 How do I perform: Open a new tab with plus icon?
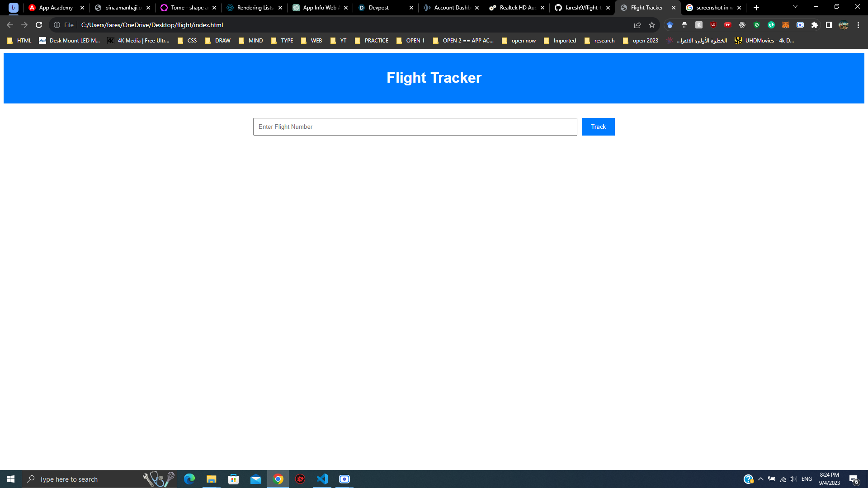click(x=756, y=8)
